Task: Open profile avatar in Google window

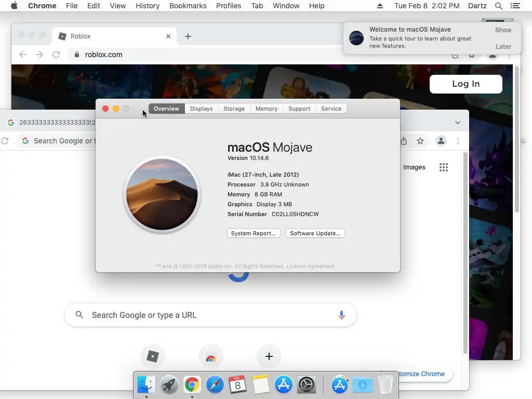Action: [x=441, y=141]
